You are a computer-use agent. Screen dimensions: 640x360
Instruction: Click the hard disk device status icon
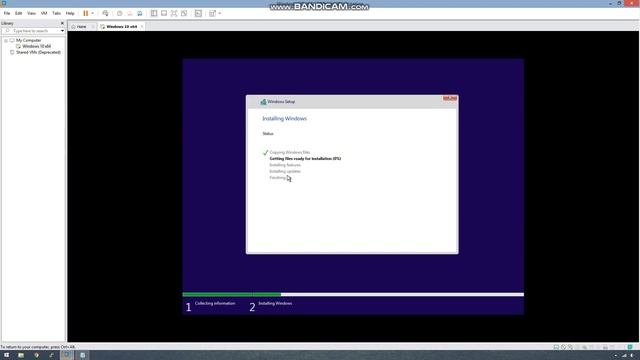(x=556, y=347)
